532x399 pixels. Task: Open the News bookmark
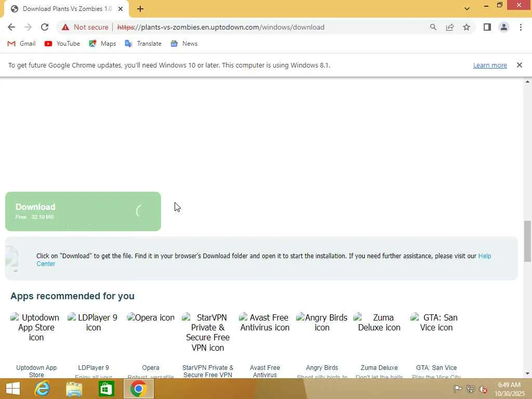click(x=184, y=44)
